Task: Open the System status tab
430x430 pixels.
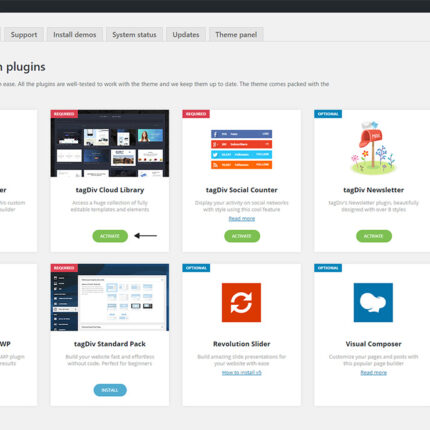Action: [x=134, y=35]
